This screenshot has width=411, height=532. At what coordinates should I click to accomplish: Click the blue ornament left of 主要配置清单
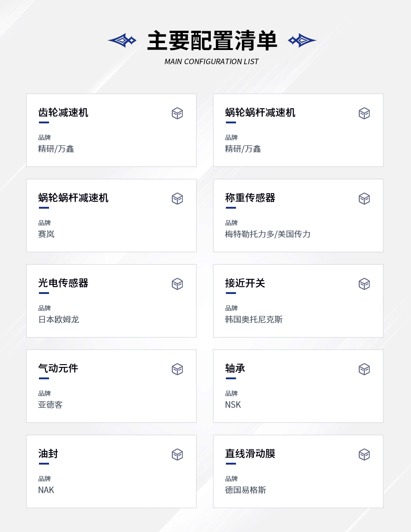tap(122, 40)
